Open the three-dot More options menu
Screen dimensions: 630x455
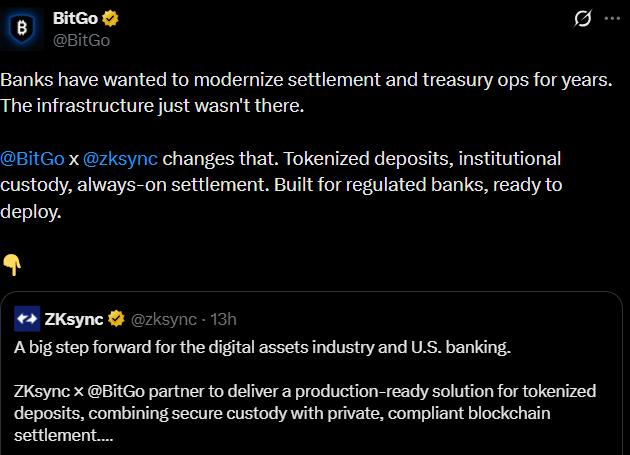click(x=611, y=19)
